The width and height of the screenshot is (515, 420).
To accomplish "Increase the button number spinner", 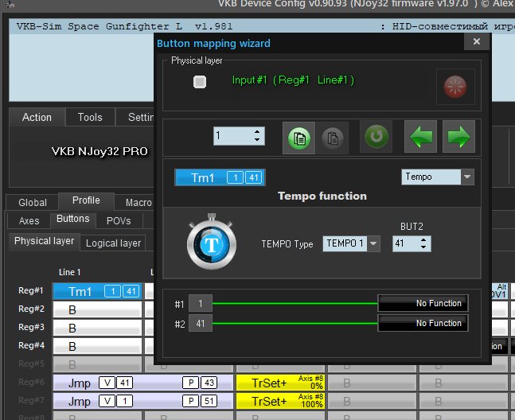I will 257,132.
